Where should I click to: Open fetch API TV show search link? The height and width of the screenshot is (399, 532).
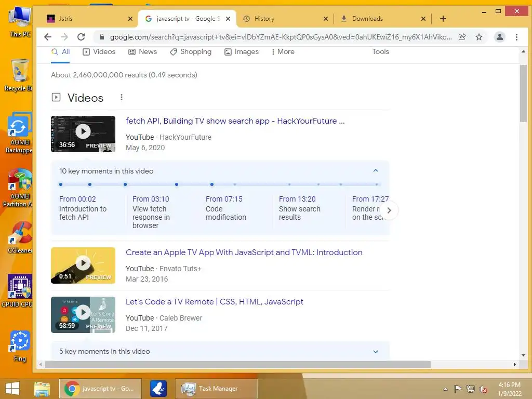coord(235,121)
